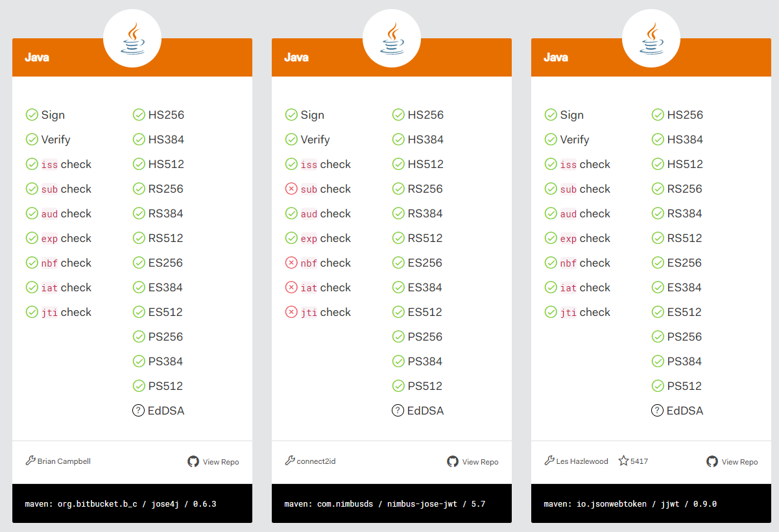The image size is (779, 532).
Task: Click the RS256 label in jjwt card
Action: click(x=685, y=189)
